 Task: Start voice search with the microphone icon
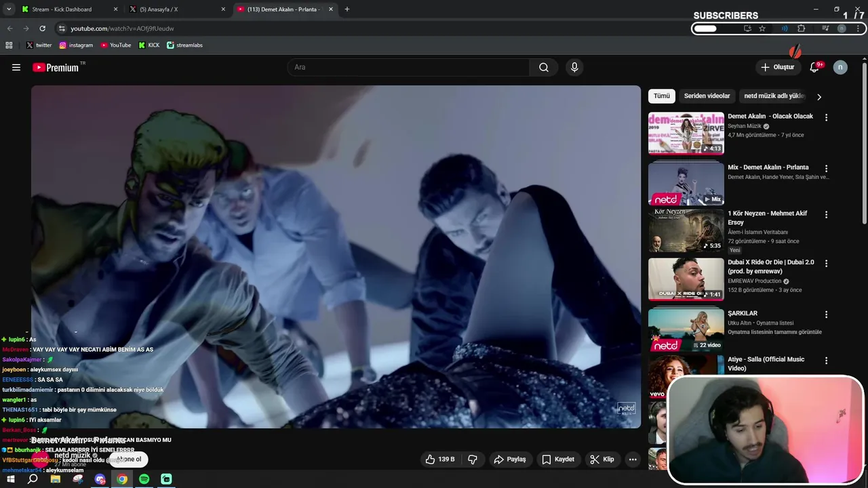tap(574, 67)
